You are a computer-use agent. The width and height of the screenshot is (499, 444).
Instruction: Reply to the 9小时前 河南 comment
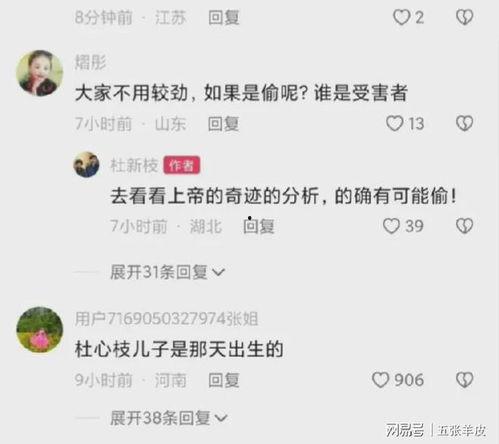click(x=224, y=380)
